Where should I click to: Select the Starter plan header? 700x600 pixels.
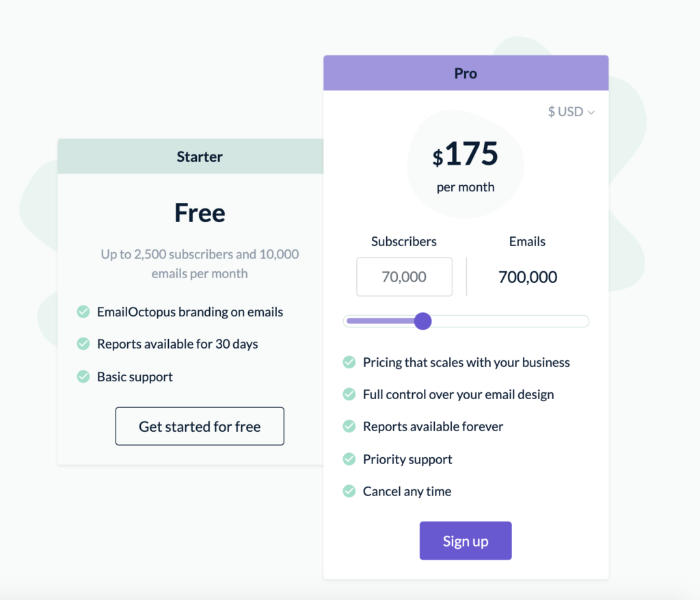(200, 156)
